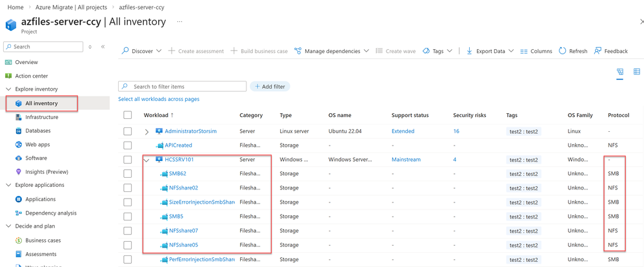644x267 pixels.
Task: Click the Export Data download icon
Action: tap(469, 51)
